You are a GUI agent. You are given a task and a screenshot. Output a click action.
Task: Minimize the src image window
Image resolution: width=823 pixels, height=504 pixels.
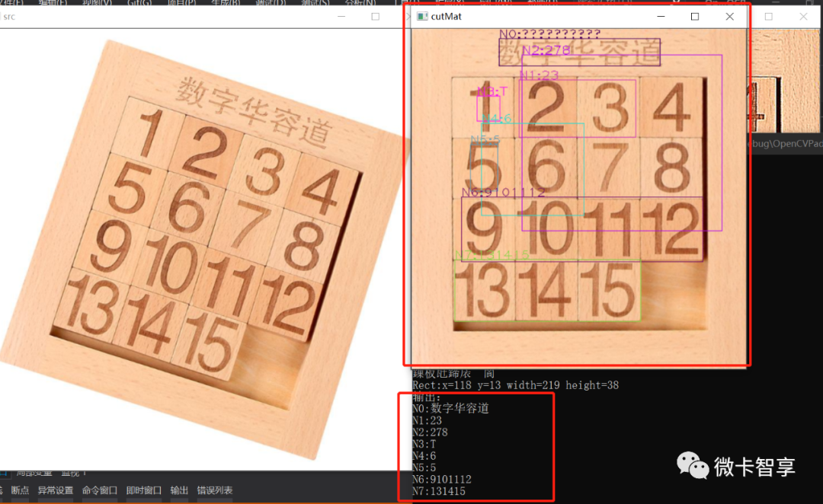pos(341,16)
